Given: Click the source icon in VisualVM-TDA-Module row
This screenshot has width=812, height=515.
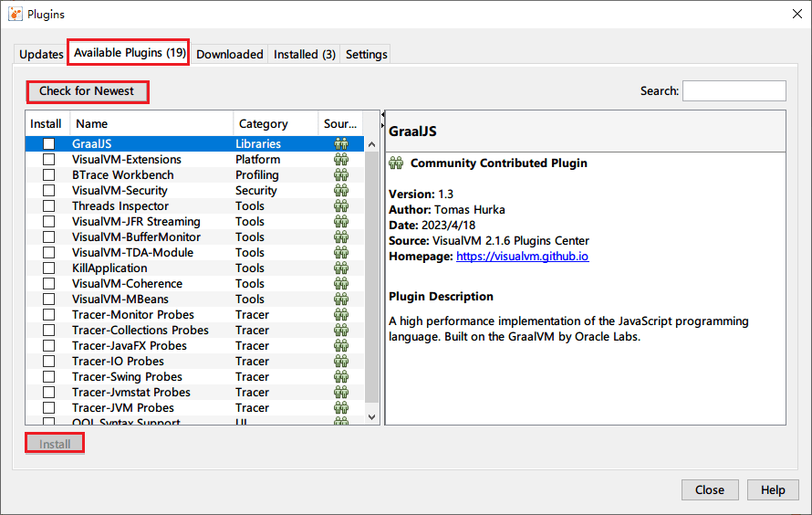Looking at the screenshot, I should pyautogui.click(x=340, y=253).
